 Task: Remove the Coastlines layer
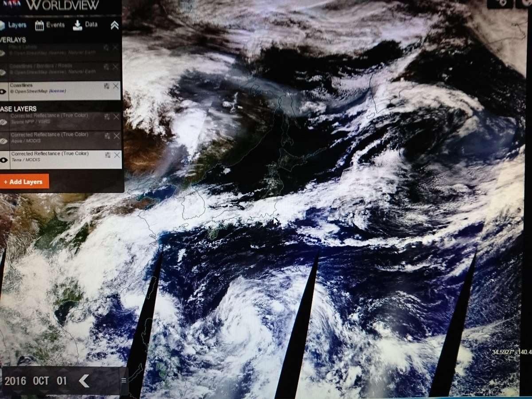click(116, 86)
